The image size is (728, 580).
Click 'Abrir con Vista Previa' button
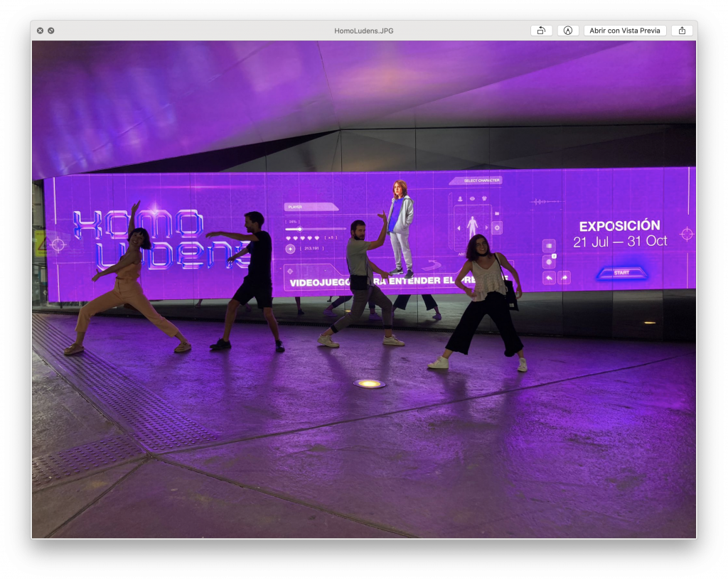(625, 31)
